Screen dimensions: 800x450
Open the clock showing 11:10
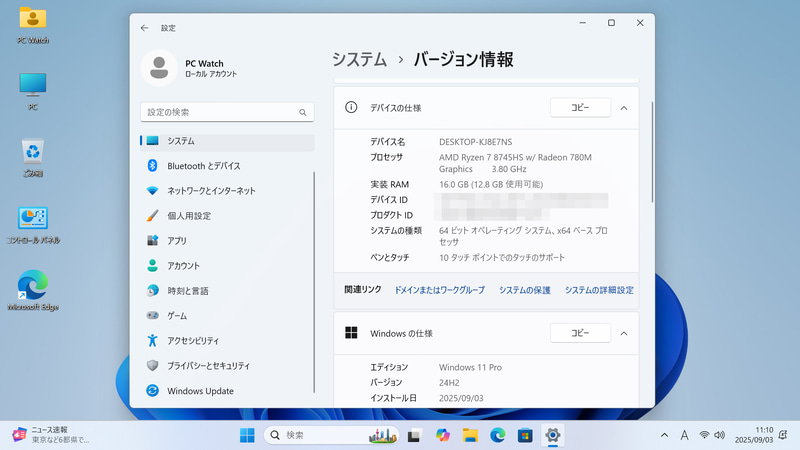tap(754, 435)
